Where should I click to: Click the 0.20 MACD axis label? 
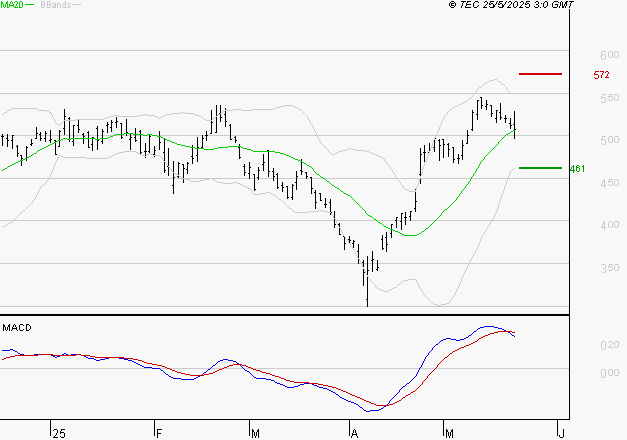582,345
